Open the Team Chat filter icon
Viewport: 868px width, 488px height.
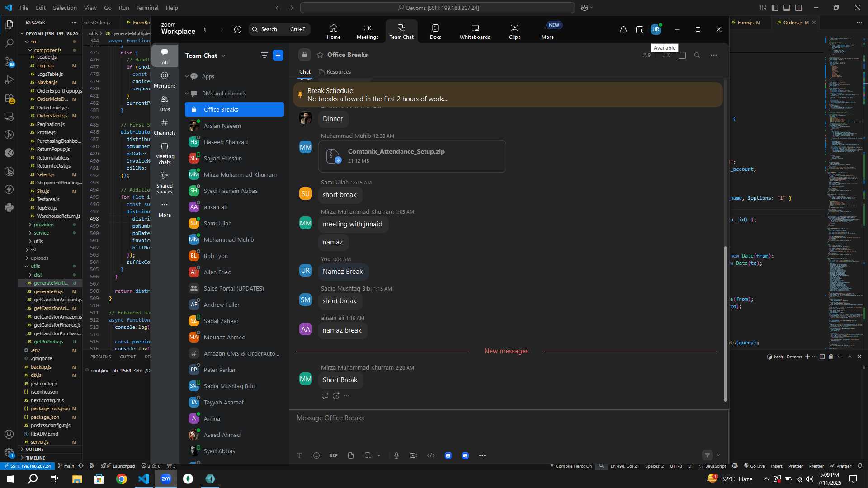point(264,55)
